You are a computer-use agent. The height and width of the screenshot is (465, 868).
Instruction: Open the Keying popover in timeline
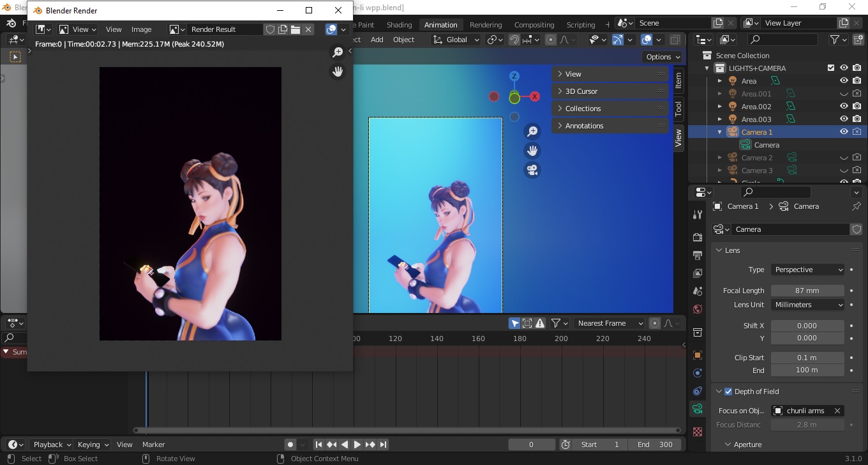93,445
